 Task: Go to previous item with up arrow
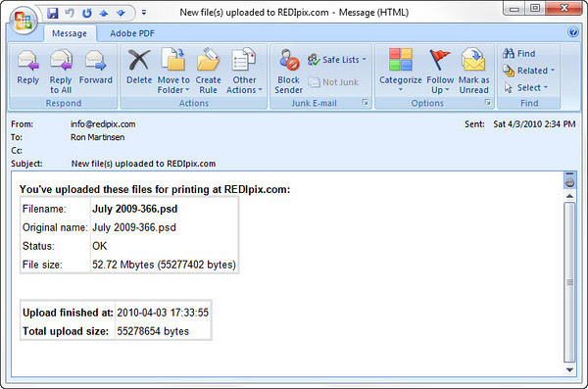(104, 14)
